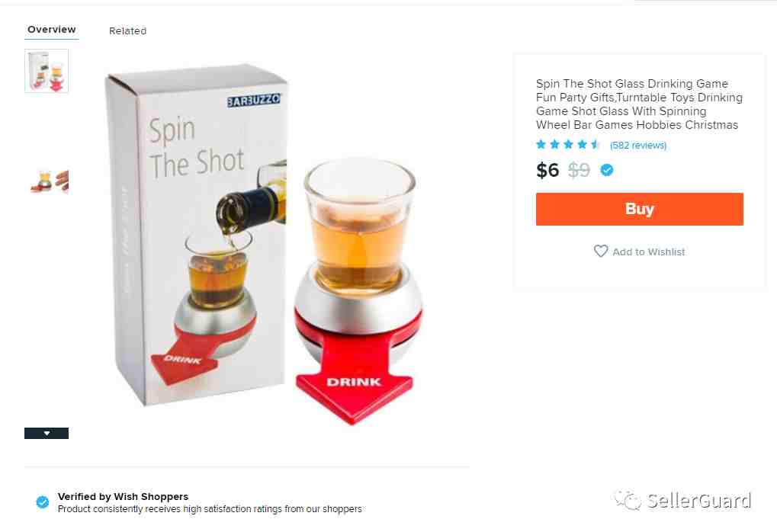Select the first thumbnail showing the box
The width and height of the screenshot is (777, 532).
pyautogui.click(x=47, y=71)
